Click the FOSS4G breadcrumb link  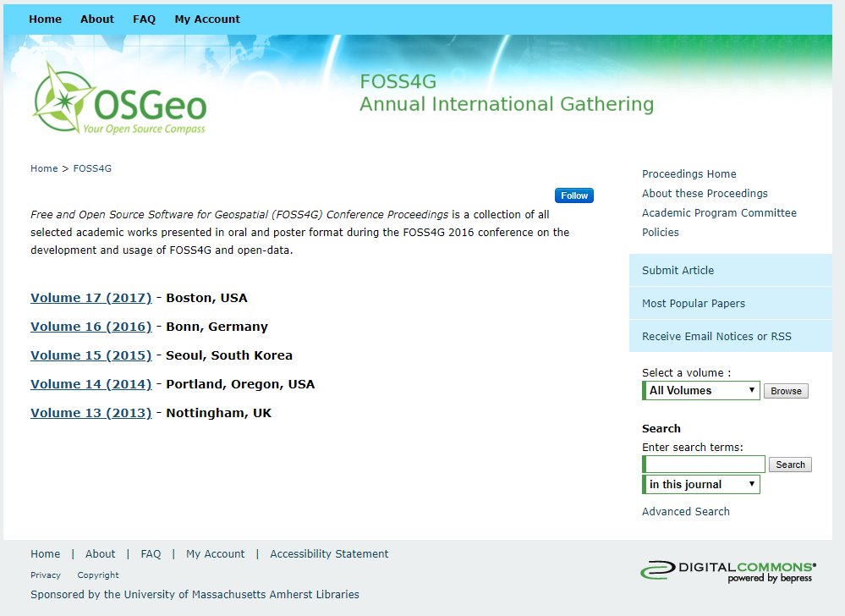tap(92, 168)
